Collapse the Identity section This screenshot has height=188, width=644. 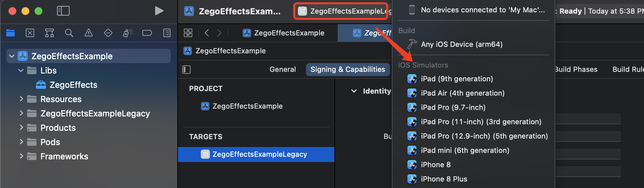[354, 91]
